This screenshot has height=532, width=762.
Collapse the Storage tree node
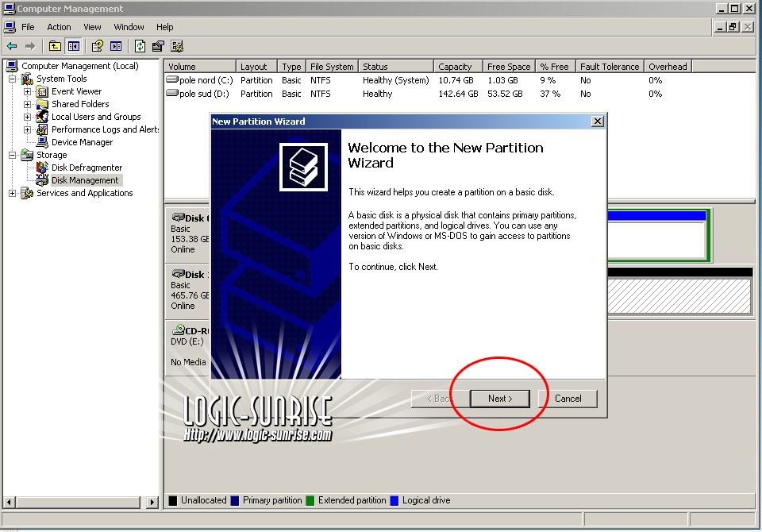click(13, 155)
